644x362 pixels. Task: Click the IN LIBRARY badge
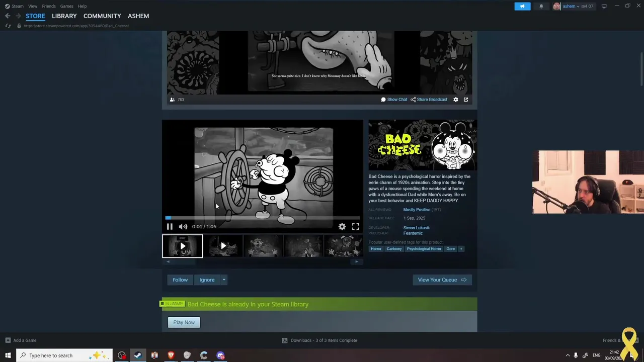173,304
